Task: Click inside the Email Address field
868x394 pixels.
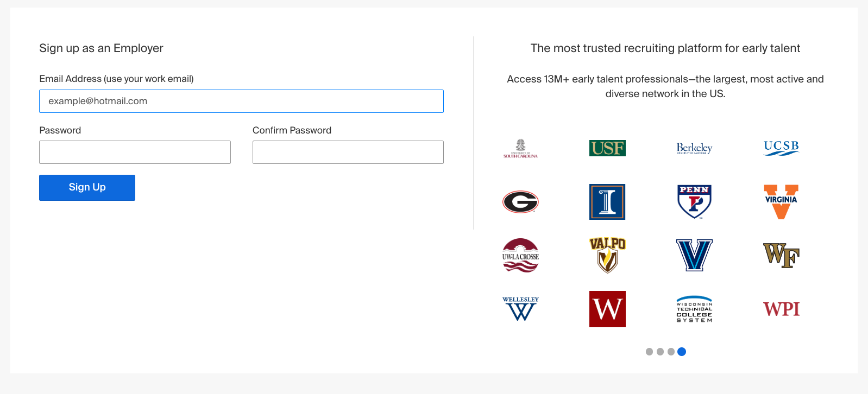Action: pyautogui.click(x=241, y=101)
